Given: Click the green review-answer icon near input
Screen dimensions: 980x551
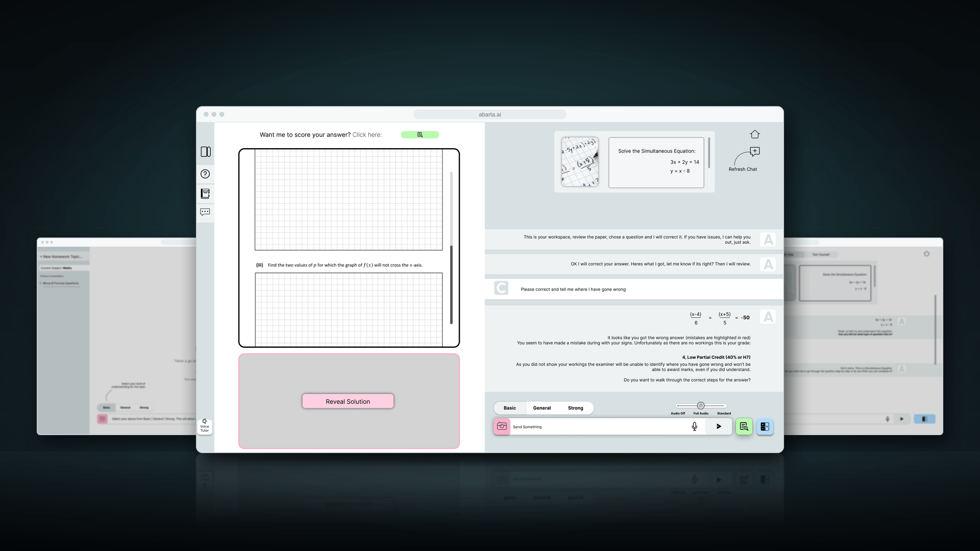Looking at the screenshot, I should (x=744, y=427).
